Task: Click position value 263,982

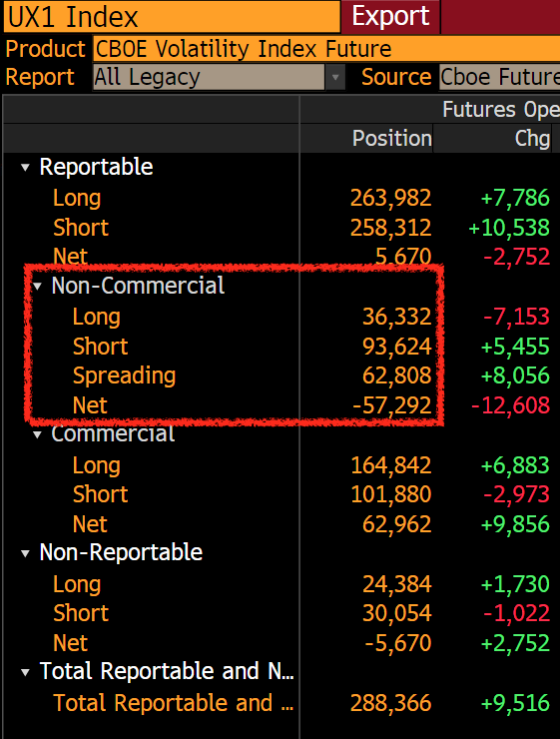Action: click(391, 198)
